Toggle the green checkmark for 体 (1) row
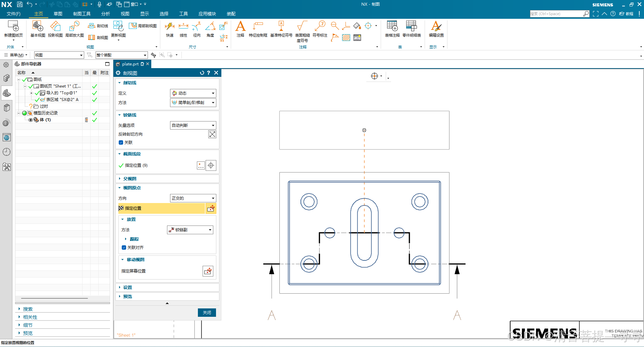 click(x=95, y=120)
